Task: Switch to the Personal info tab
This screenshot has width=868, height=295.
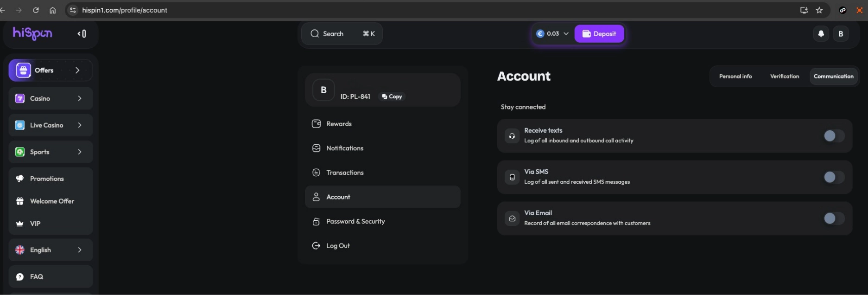Action: (x=735, y=77)
